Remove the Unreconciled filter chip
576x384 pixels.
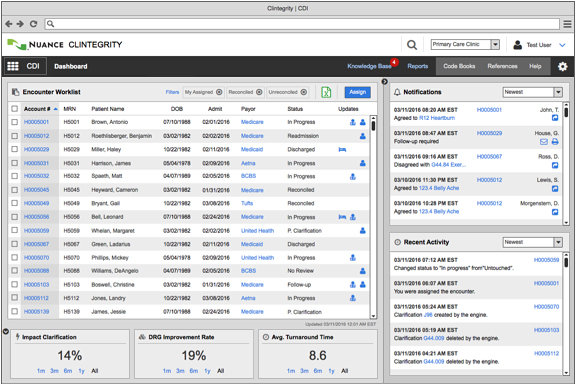304,92
